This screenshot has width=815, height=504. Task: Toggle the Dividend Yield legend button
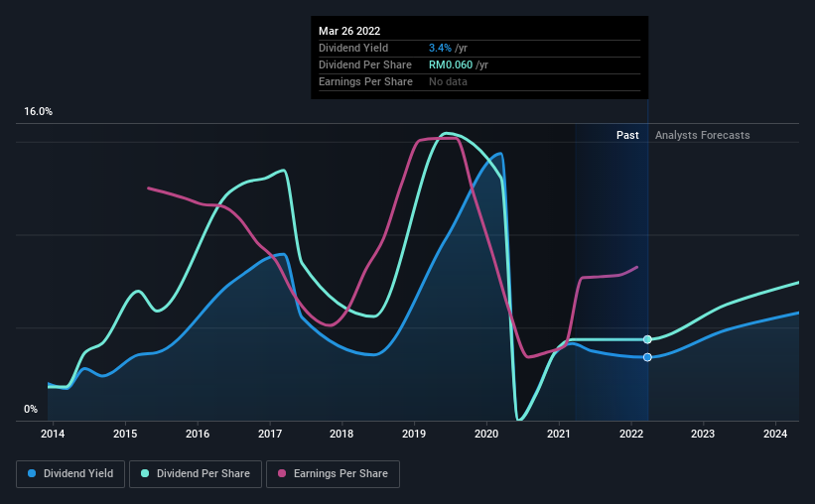[70, 474]
